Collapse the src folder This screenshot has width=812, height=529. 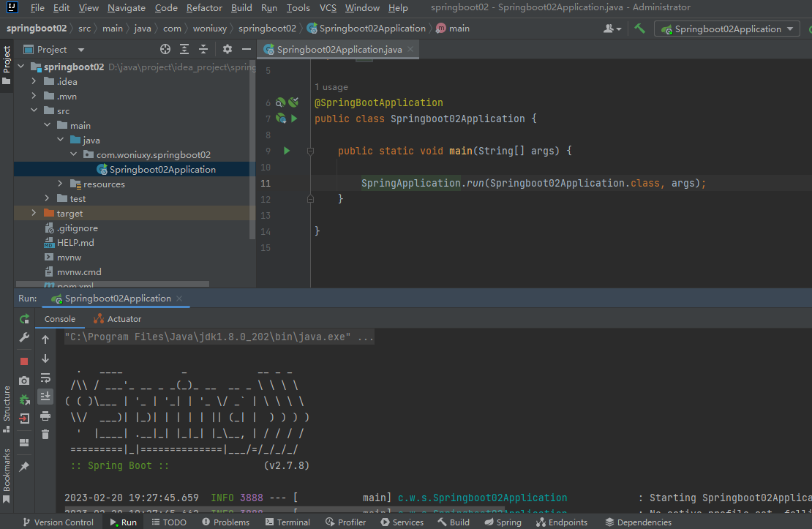34,110
